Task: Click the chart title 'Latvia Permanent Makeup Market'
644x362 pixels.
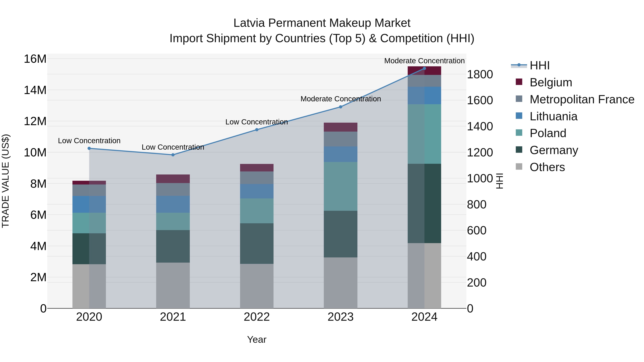Action: pos(322,23)
